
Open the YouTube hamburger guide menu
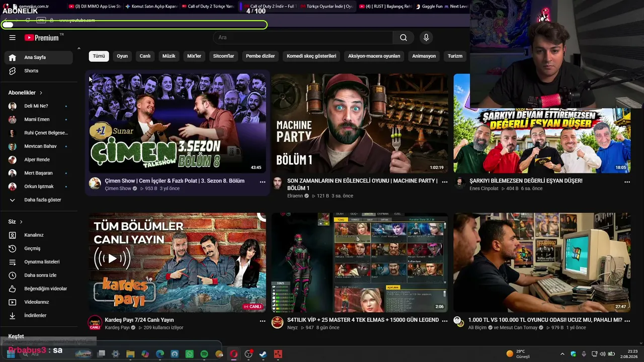13,38
